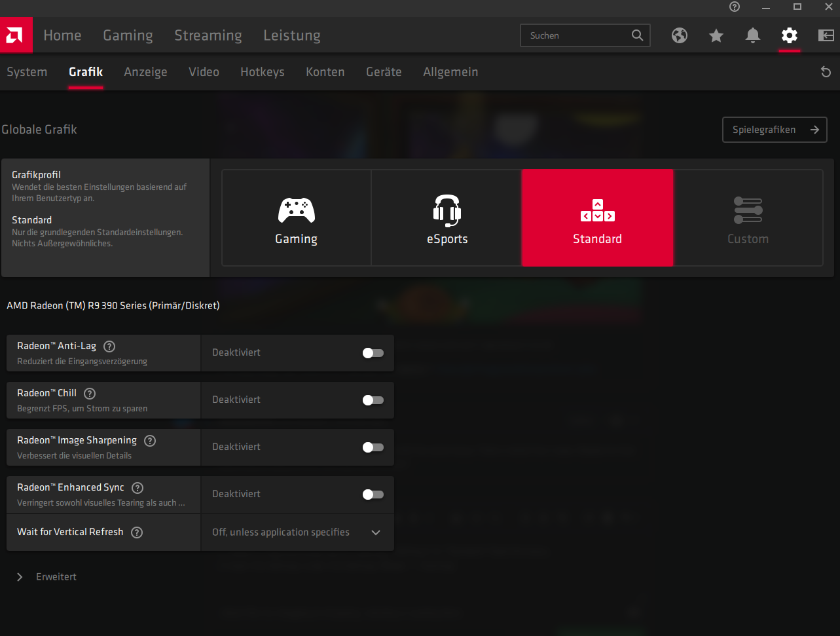Select the Standard graphics profile
This screenshot has height=636, width=840.
[x=597, y=218]
